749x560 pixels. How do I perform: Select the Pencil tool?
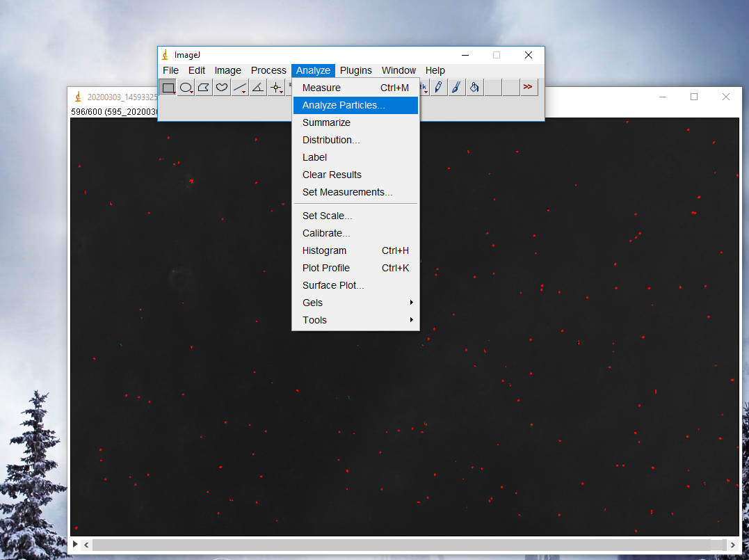pos(439,88)
